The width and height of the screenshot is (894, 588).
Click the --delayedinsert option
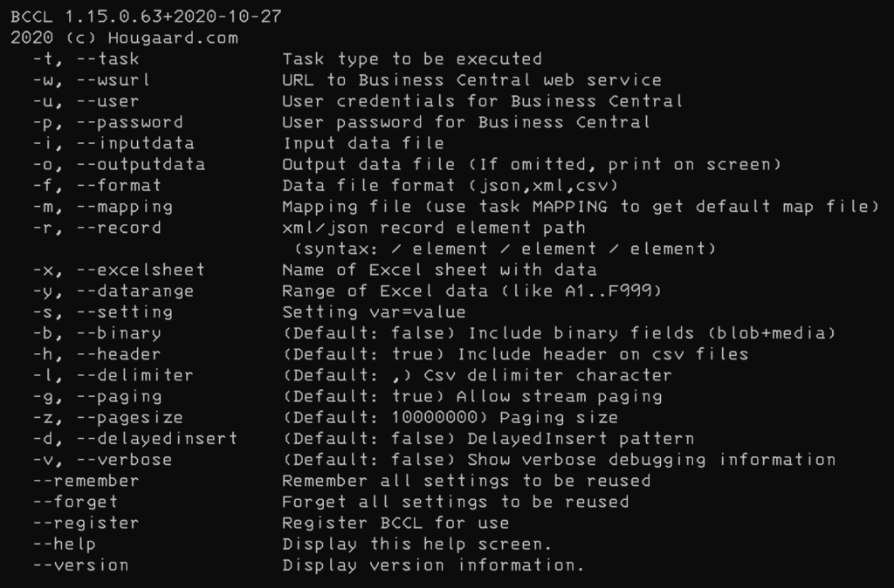[134, 439]
